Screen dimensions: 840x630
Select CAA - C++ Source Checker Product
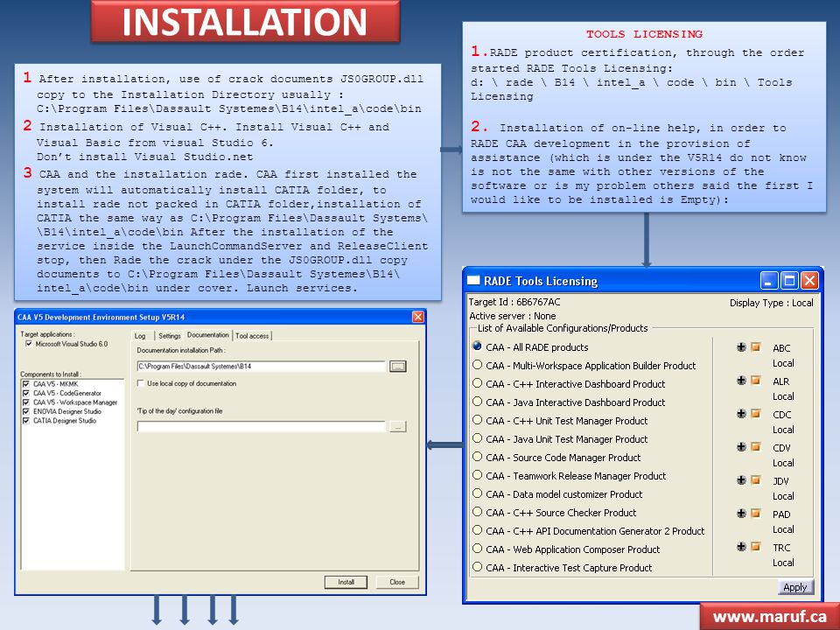pos(477,512)
